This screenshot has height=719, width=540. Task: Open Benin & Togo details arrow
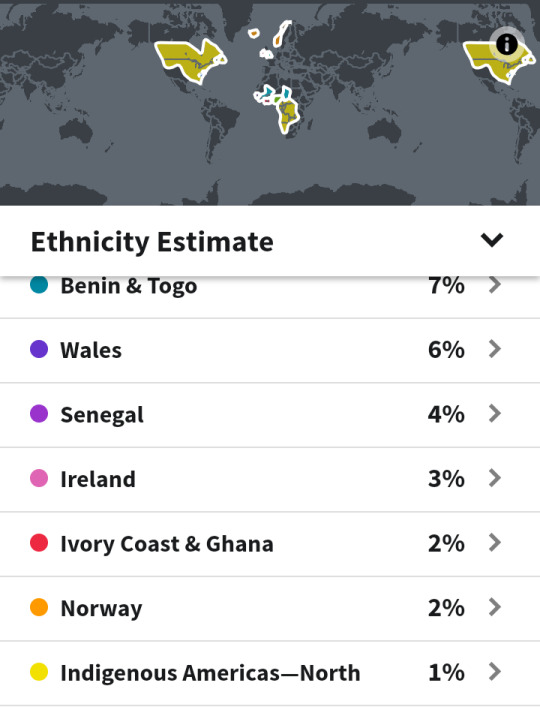495,285
